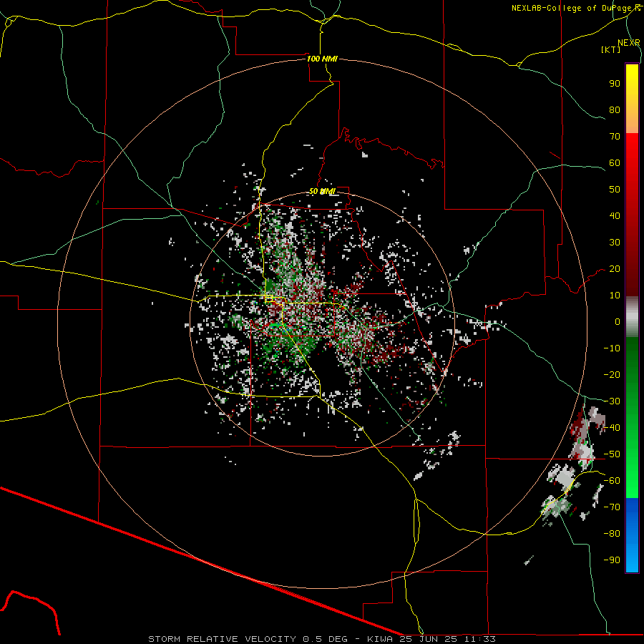Click the 50 value on velocity scale
Image resolution: width=644 pixels, height=644 pixels.
pyautogui.click(x=615, y=190)
